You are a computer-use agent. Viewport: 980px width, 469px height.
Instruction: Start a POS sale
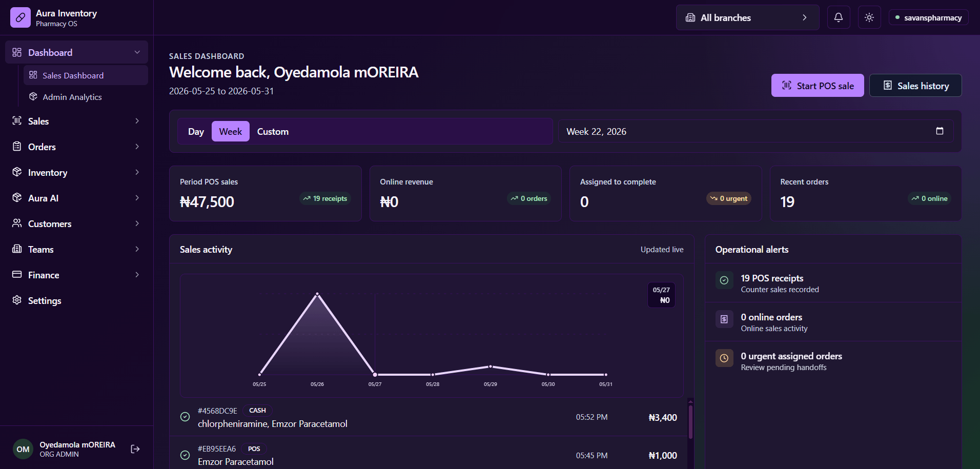[x=818, y=86]
